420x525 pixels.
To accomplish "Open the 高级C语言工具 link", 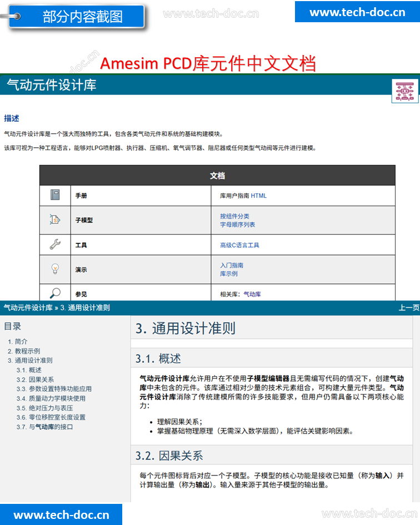I will coord(239,245).
